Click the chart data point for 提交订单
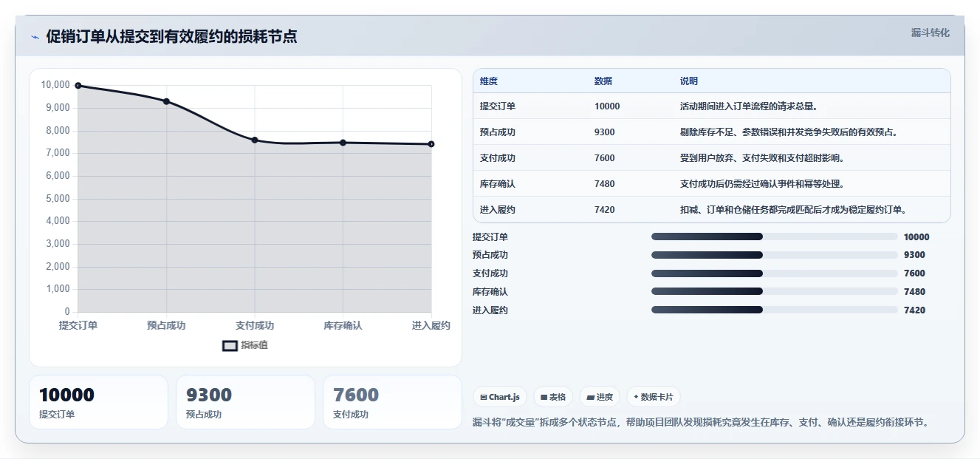This screenshot has height=459, width=980. [x=78, y=86]
